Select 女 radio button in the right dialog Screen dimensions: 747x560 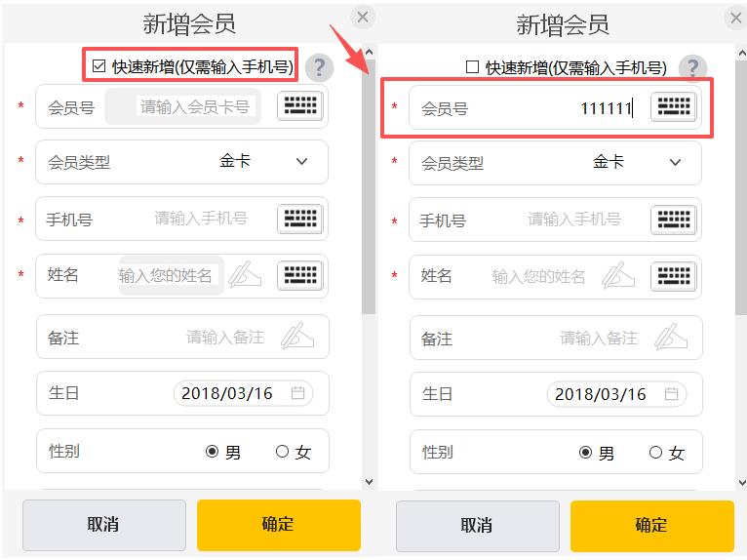pyautogui.click(x=656, y=453)
